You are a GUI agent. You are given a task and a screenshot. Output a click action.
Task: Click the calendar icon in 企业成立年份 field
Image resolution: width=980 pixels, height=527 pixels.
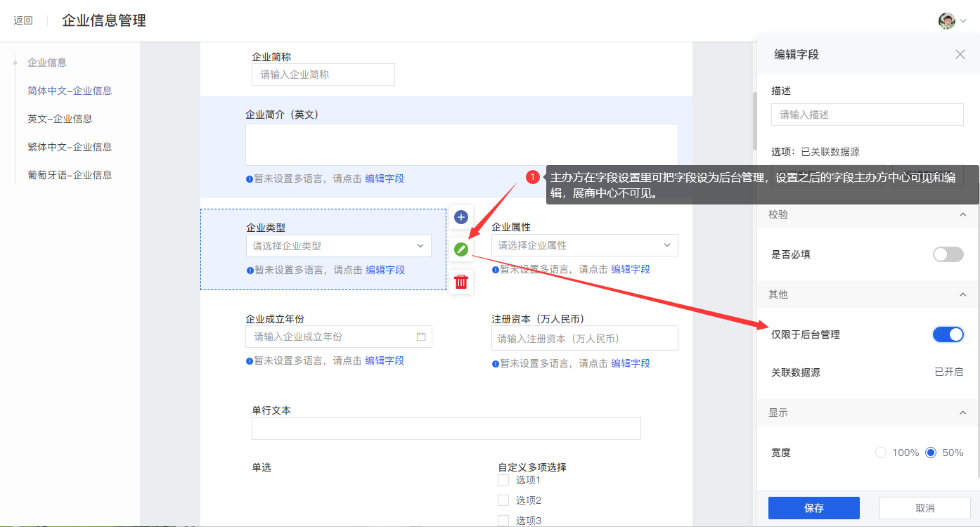click(421, 337)
